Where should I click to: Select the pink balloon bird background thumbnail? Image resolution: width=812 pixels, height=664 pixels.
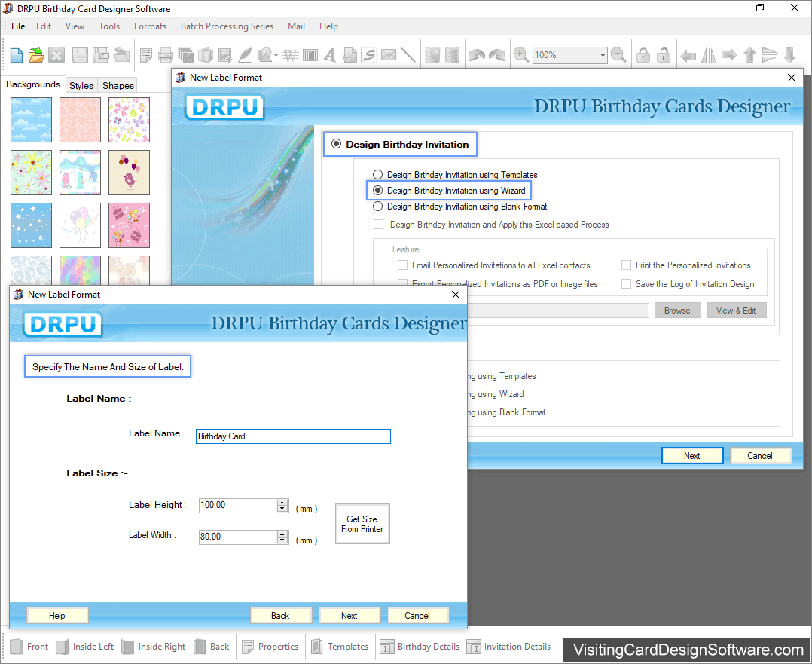pyautogui.click(x=129, y=173)
